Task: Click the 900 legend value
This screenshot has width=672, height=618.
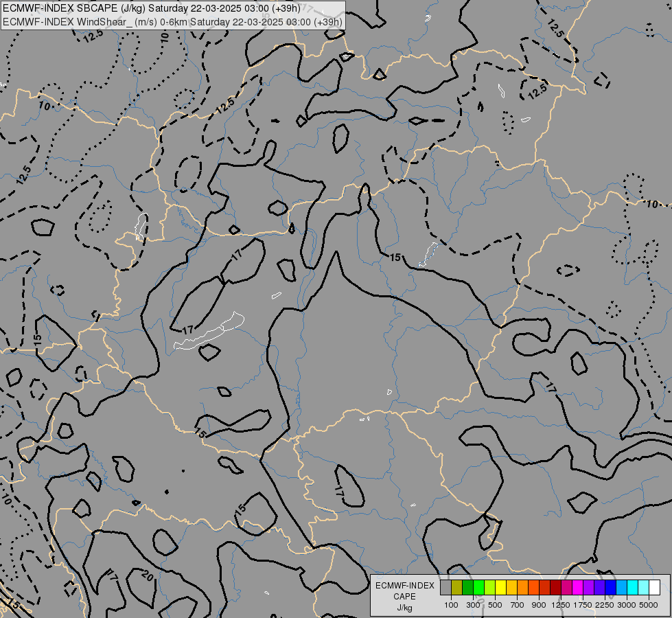Action: click(x=539, y=605)
